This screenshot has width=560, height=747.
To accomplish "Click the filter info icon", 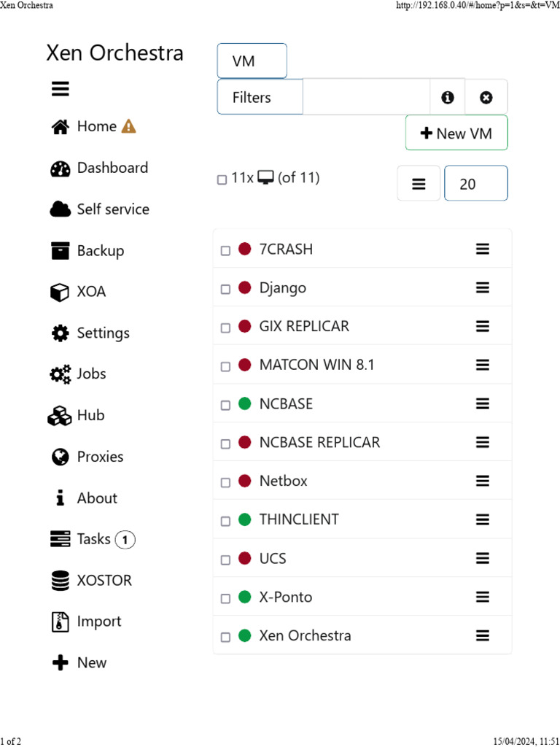I will point(448,98).
